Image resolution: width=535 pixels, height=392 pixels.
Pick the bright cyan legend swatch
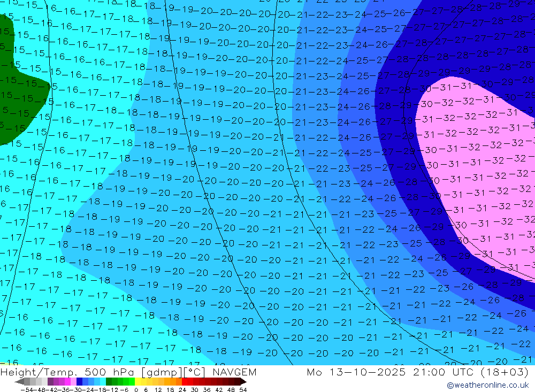coord(102,381)
